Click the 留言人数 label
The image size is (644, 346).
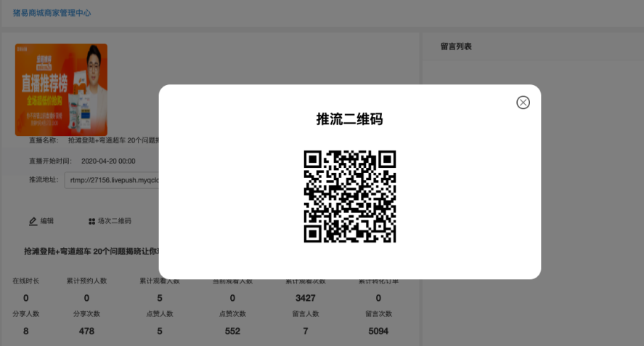tap(306, 314)
